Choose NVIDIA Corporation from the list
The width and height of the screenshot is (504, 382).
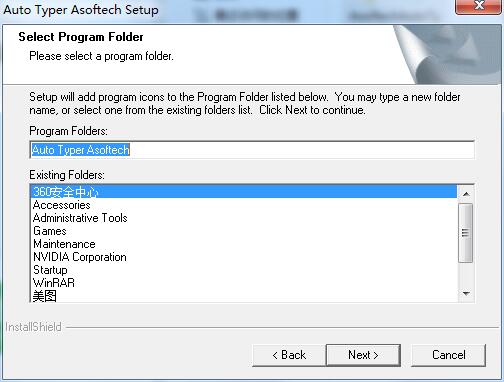pos(244,257)
